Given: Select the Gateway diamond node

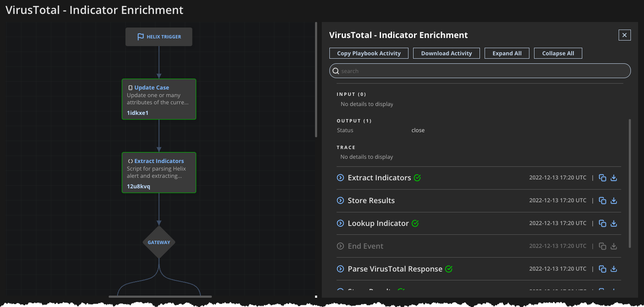Looking at the screenshot, I should click(159, 242).
